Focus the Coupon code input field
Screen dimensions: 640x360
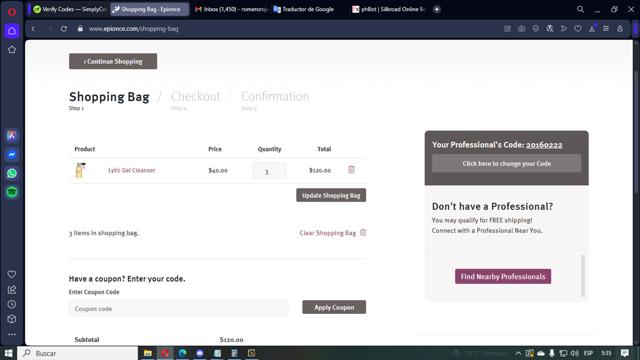tap(179, 308)
